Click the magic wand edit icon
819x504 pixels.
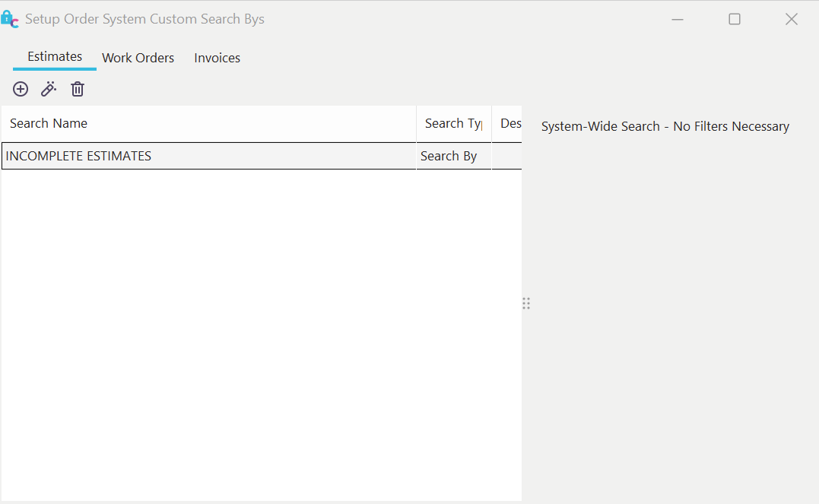[x=49, y=89]
